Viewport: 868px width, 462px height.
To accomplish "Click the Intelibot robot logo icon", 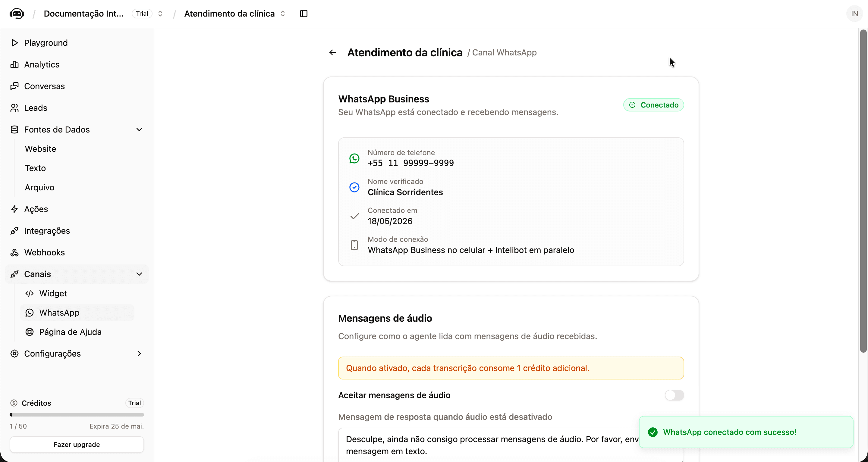I will [x=17, y=14].
